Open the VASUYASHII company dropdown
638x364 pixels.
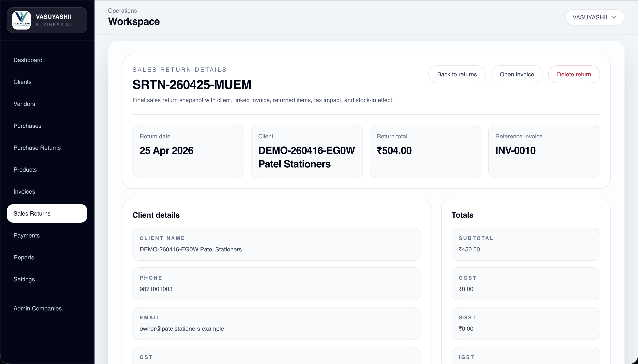(595, 18)
